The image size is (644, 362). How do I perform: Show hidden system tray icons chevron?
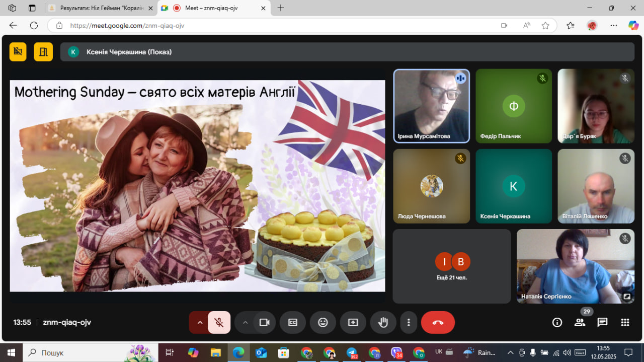tap(510, 352)
